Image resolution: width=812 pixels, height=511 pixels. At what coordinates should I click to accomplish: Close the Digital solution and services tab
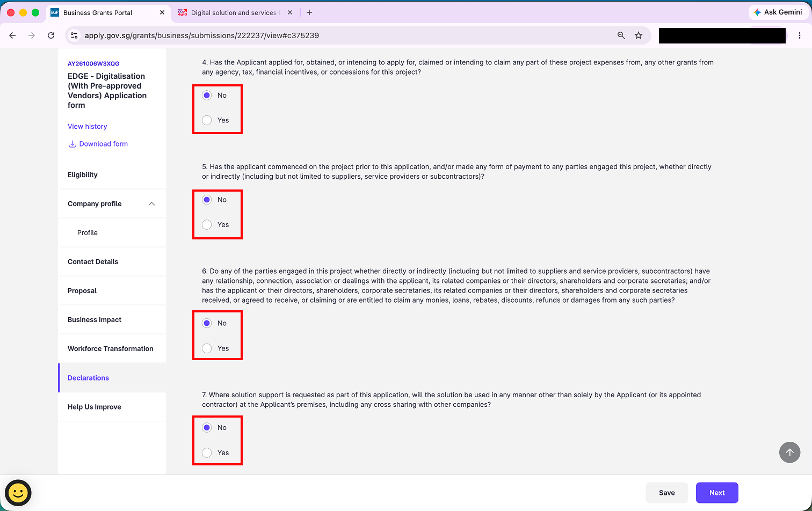tap(290, 12)
